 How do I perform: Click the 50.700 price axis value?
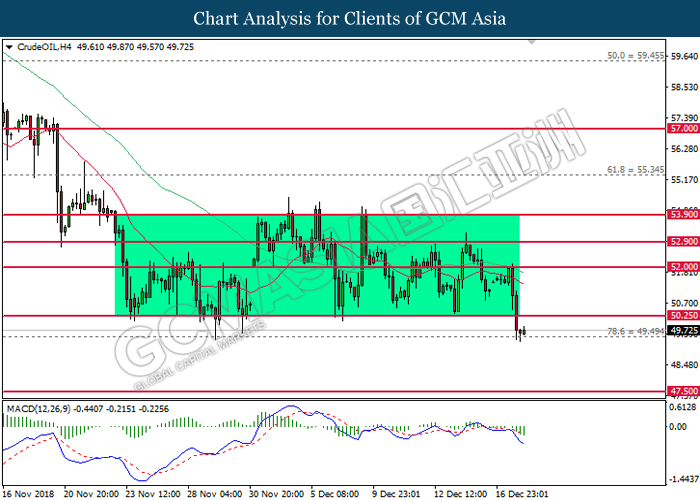[x=684, y=303]
